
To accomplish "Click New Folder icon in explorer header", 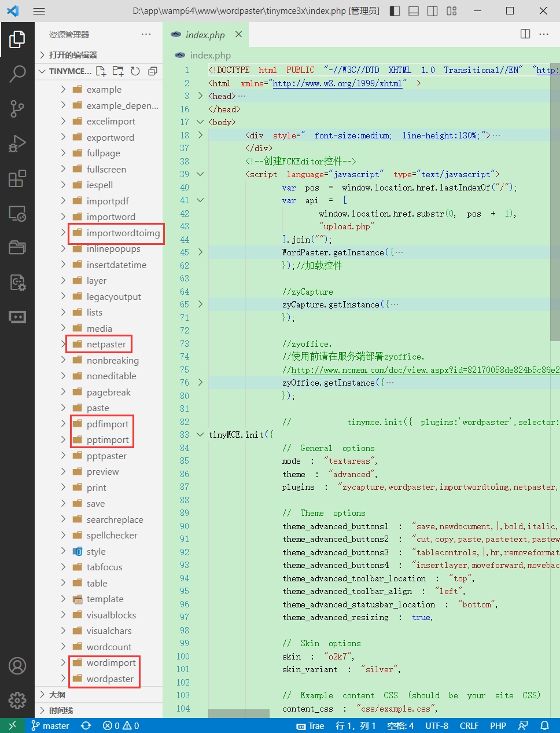I will 118,71.
